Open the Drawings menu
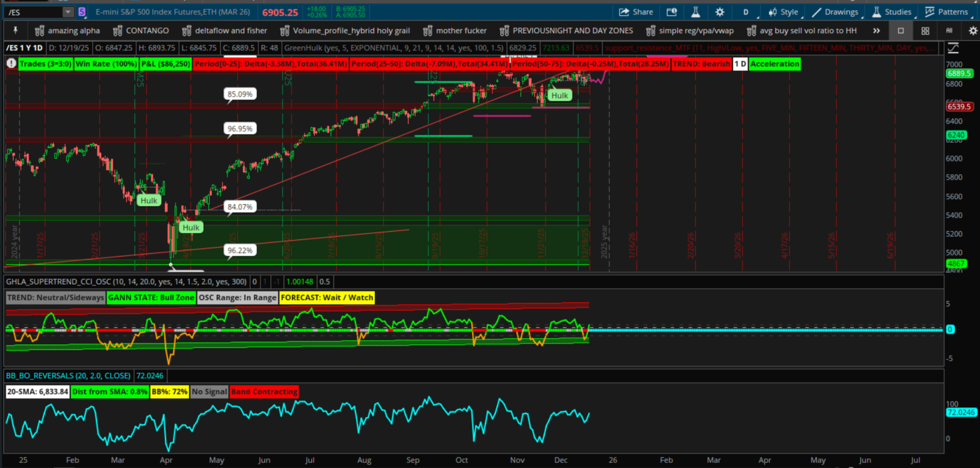 click(x=835, y=12)
